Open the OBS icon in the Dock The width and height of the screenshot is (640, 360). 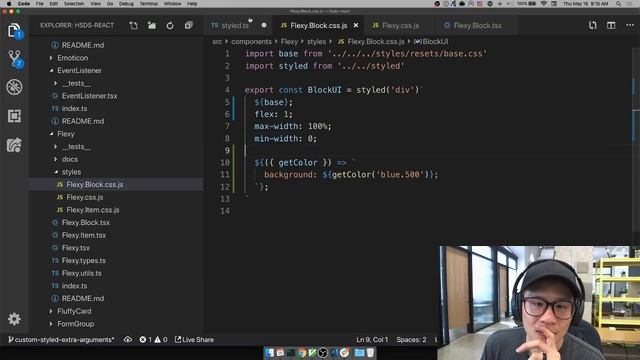pyautogui.click(x=323, y=353)
